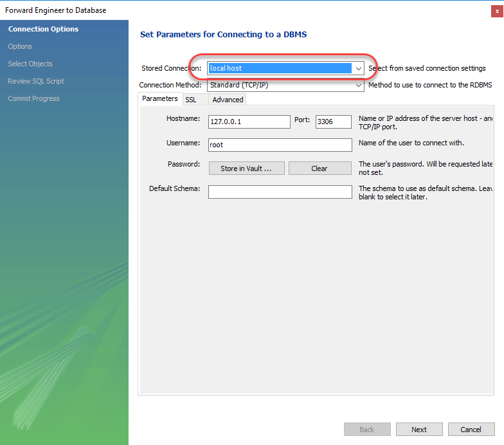Image resolution: width=504 pixels, height=445 pixels.
Task: Click the Username text box
Action: [280, 145]
